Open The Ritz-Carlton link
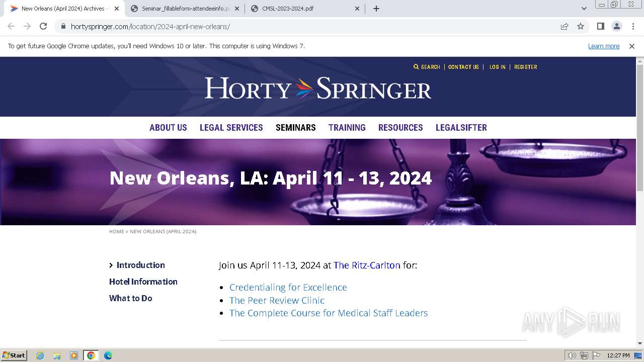 (x=367, y=265)
